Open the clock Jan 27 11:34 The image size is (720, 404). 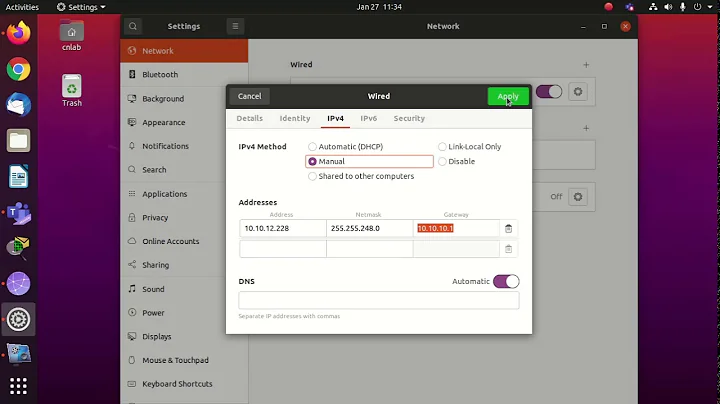pos(379,7)
